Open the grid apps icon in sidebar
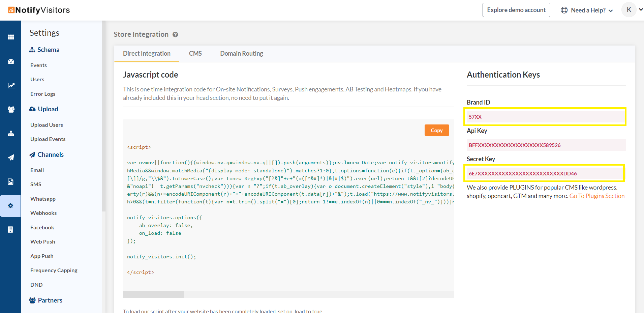Screen dimensions: 644x313 click(11, 37)
